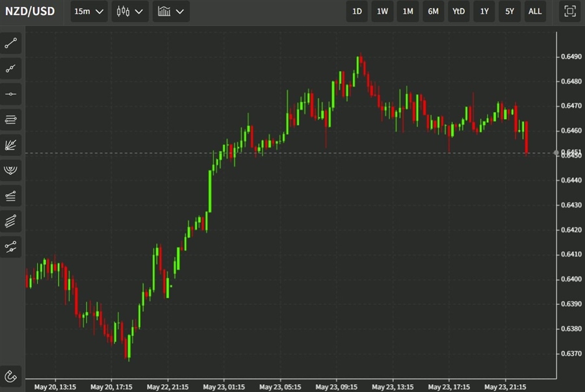The height and width of the screenshot is (392, 585).
Task: Click the May 23, 21:15 time label
Action: [x=505, y=387]
